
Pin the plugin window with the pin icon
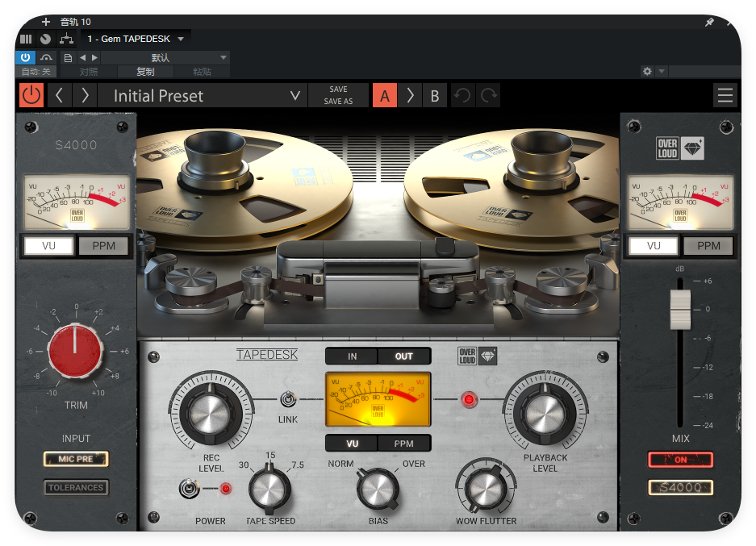709,22
